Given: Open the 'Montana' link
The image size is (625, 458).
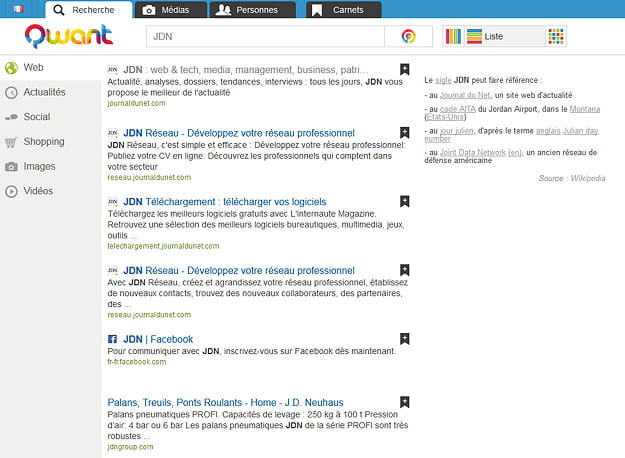Looking at the screenshot, I should [x=585, y=109].
